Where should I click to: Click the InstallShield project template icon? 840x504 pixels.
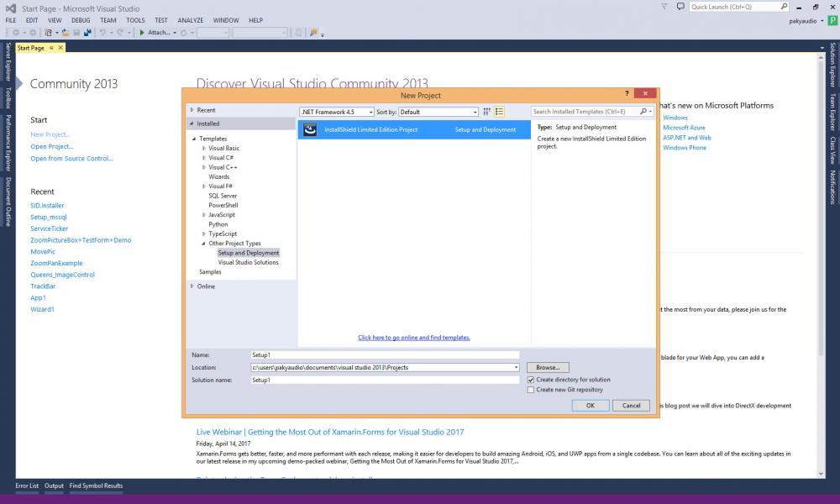tap(309, 129)
